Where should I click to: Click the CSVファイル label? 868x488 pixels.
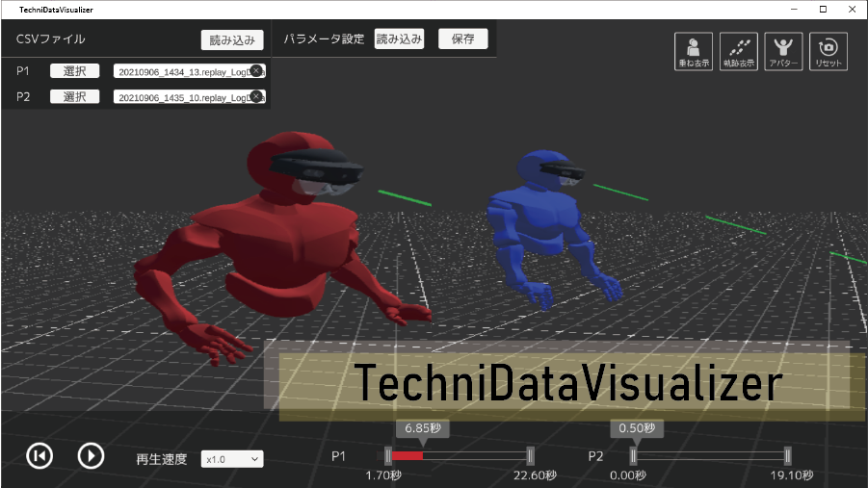(51, 39)
